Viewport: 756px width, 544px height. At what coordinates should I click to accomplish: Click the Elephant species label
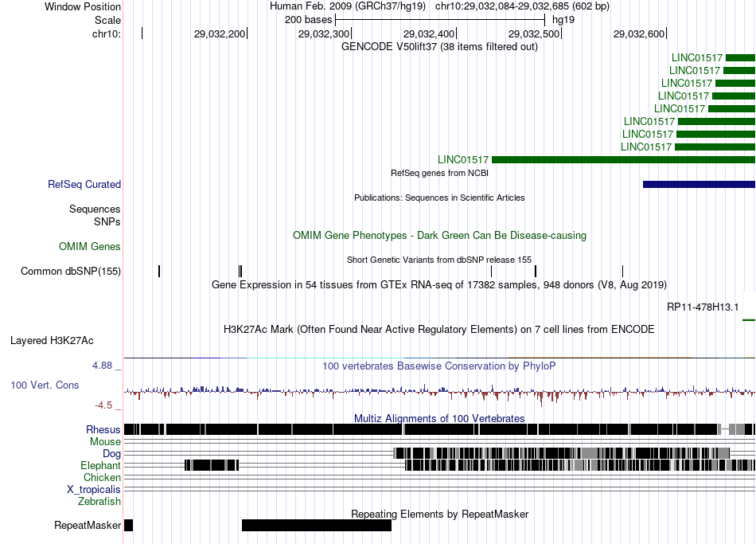pyautogui.click(x=100, y=465)
